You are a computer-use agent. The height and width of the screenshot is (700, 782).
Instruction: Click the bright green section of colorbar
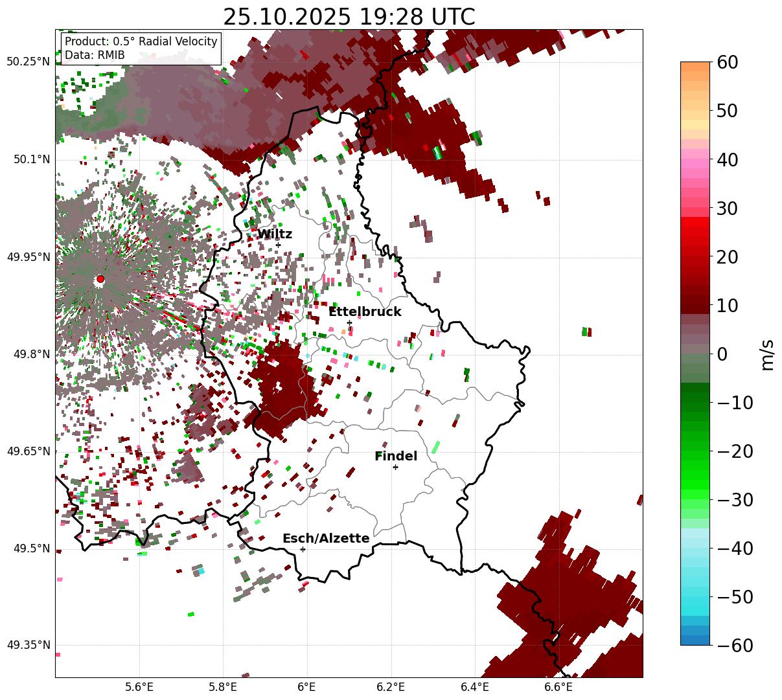pyautogui.click(x=695, y=479)
